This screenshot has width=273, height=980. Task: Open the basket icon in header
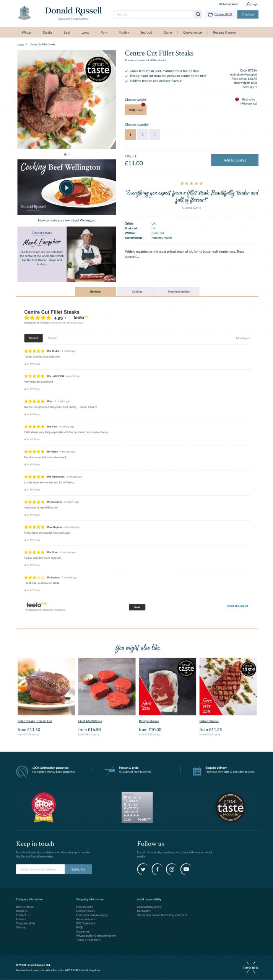tap(210, 15)
